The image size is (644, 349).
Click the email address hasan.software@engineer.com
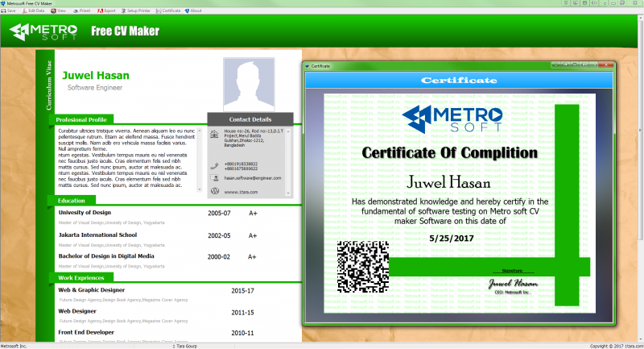click(253, 178)
